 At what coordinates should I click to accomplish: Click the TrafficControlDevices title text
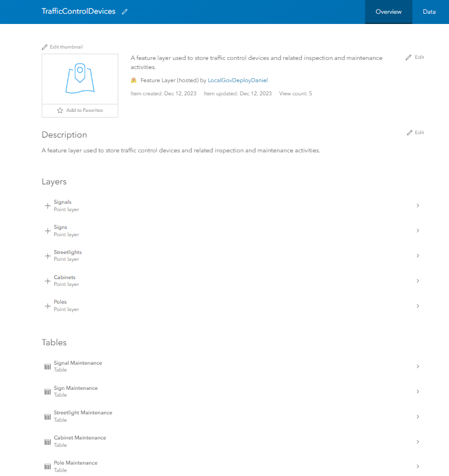[x=78, y=11]
